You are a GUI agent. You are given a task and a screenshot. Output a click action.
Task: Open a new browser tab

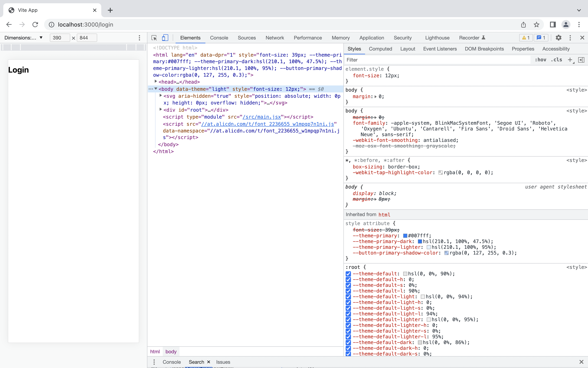(x=110, y=10)
